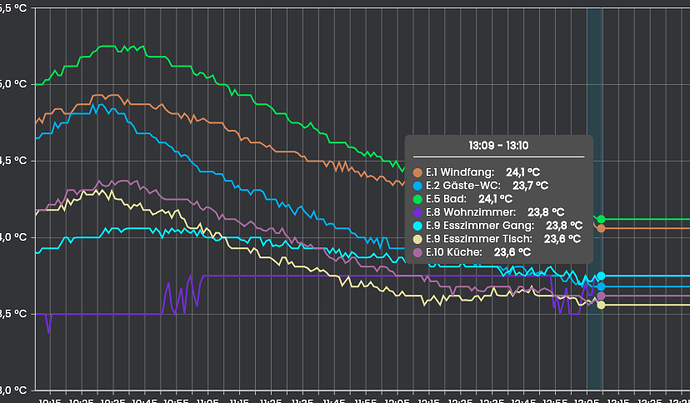Image resolution: width=690 pixels, height=403 pixels.
Task: Select the green E.5 Bad legend dot
Action: click(x=418, y=199)
